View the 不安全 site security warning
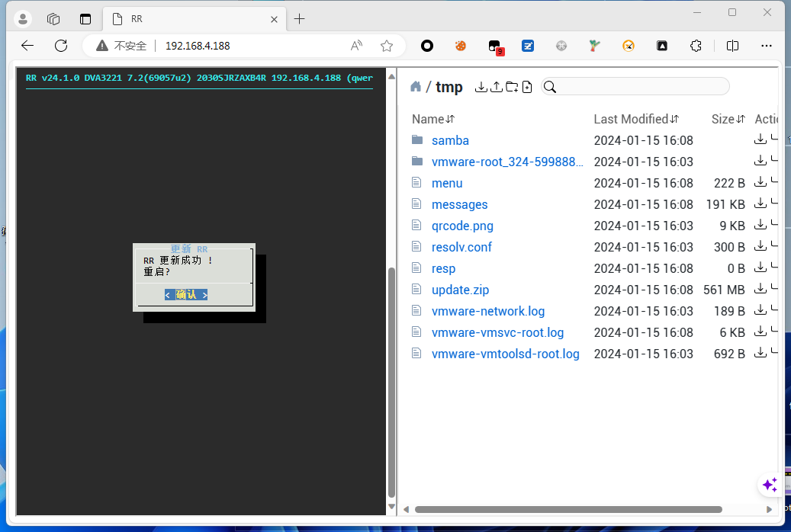This screenshot has height=532, width=791. tap(121, 46)
